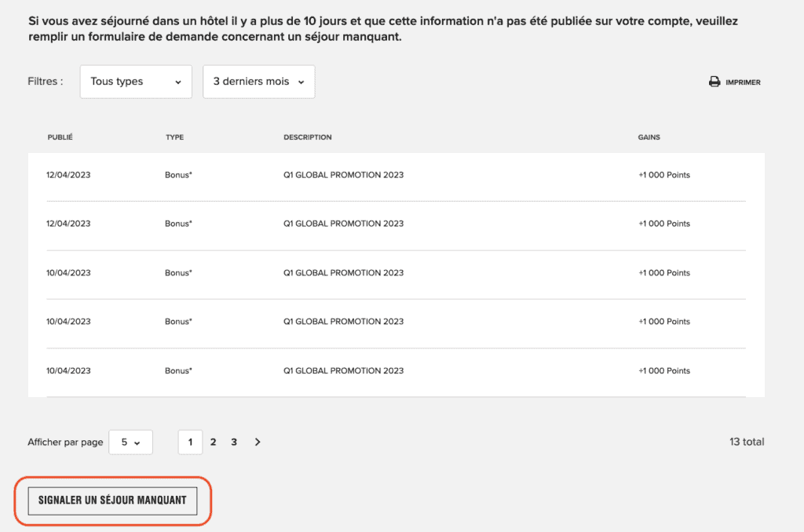Click the +1 000 Points entry on top row
This screenshot has height=532, width=804.
click(664, 175)
